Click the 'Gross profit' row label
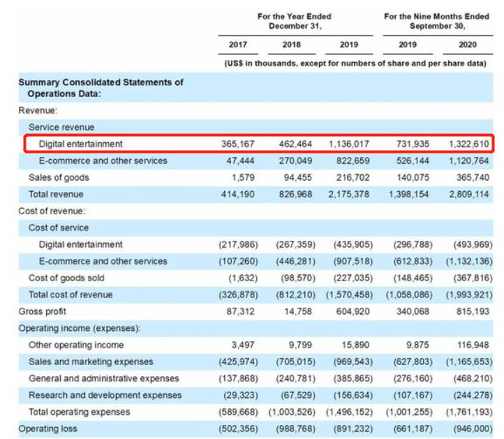This screenshot has width=504, height=439. coord(42,311)
